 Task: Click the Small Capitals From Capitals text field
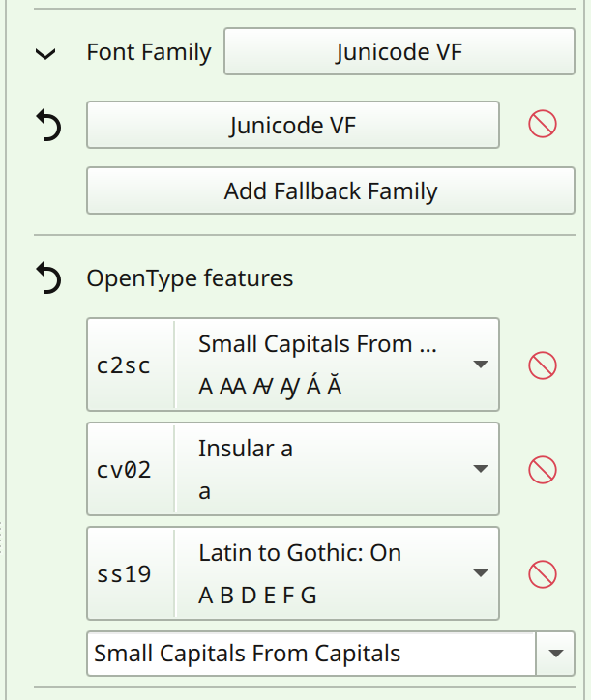coord(310,654)
